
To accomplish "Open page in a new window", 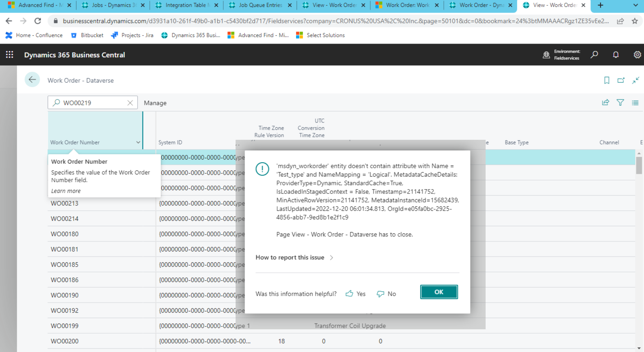I will pos(621,80).
